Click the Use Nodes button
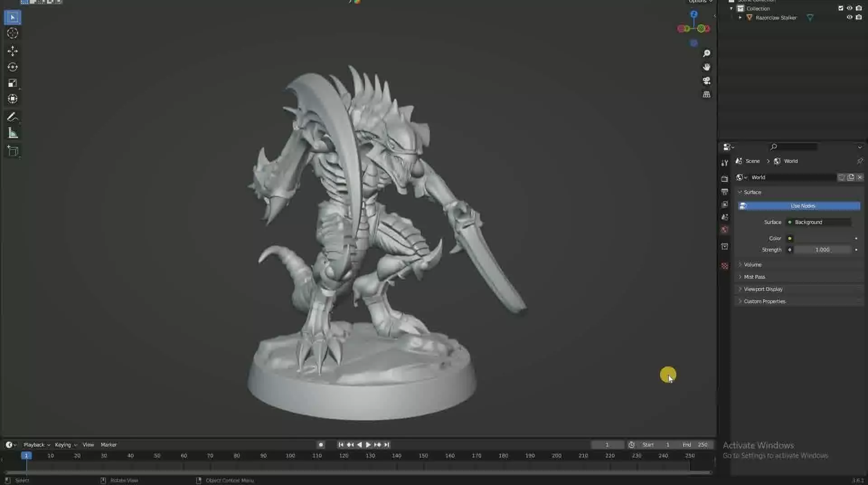 (799, 206)
